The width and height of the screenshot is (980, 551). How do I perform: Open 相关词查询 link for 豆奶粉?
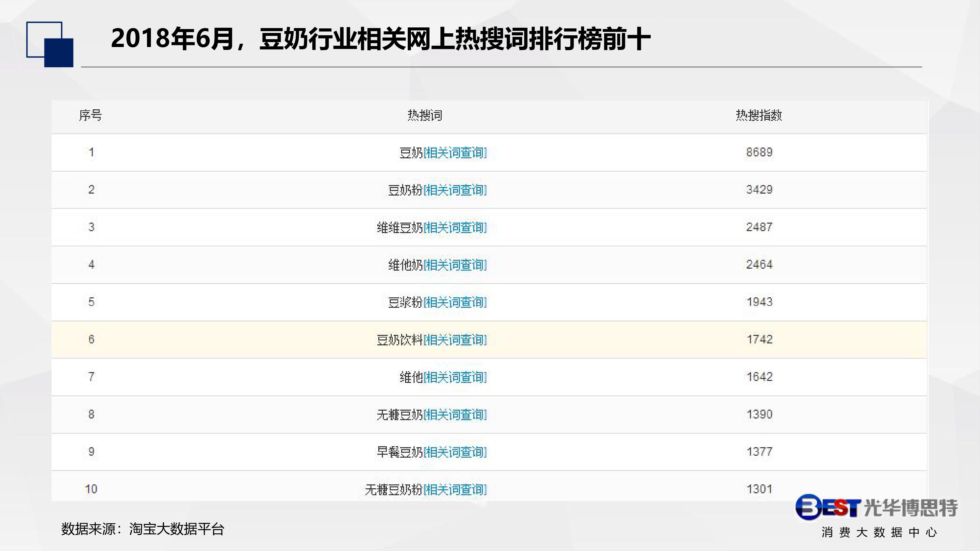[x=455, y=190]
